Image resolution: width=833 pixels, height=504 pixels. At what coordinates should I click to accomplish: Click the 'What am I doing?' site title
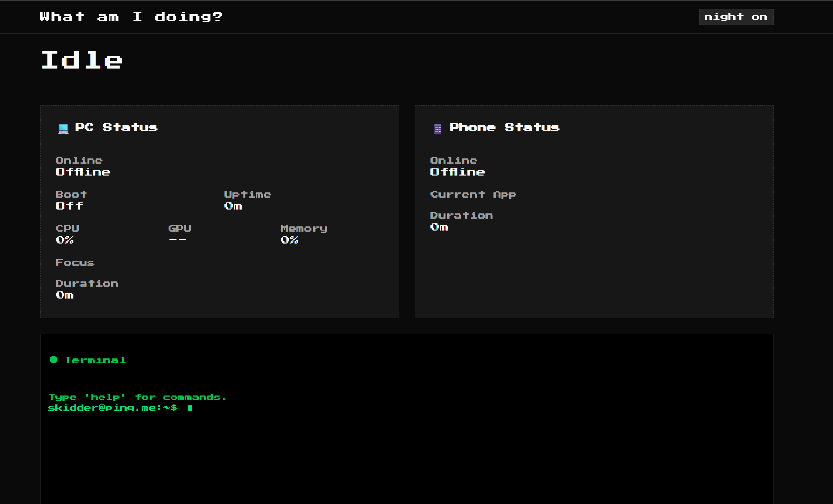click(x=131, y=17)
